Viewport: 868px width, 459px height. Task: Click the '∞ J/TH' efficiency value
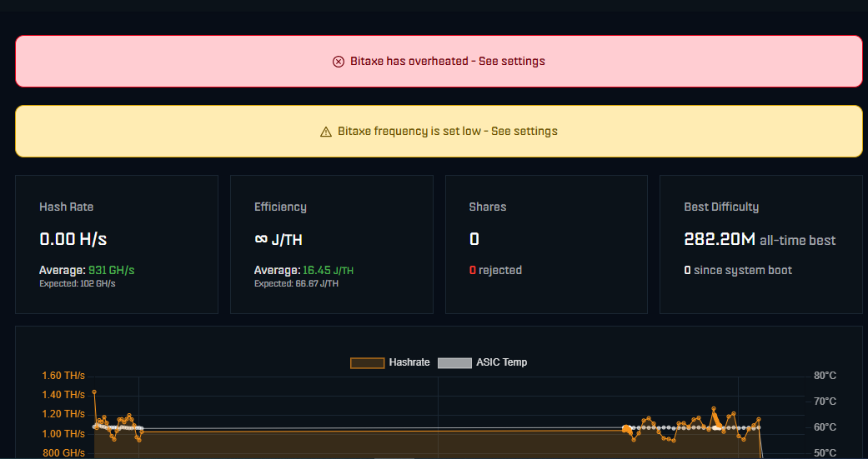tap(278, 239)
